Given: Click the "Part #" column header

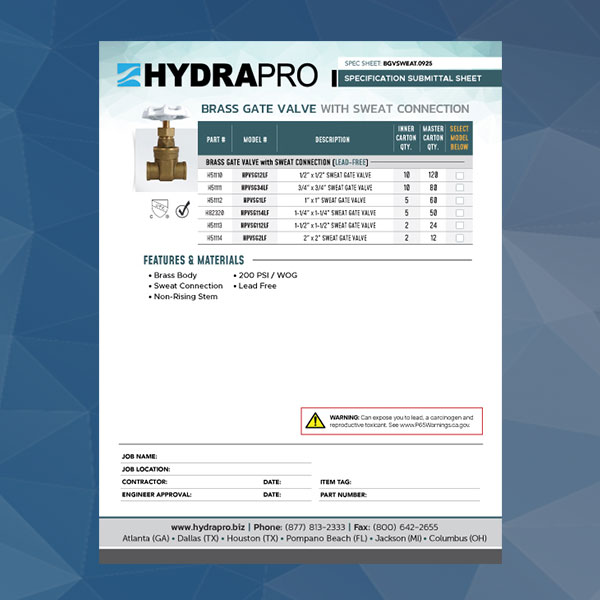Looking at the screenshot, I should (x=216, y=140).
